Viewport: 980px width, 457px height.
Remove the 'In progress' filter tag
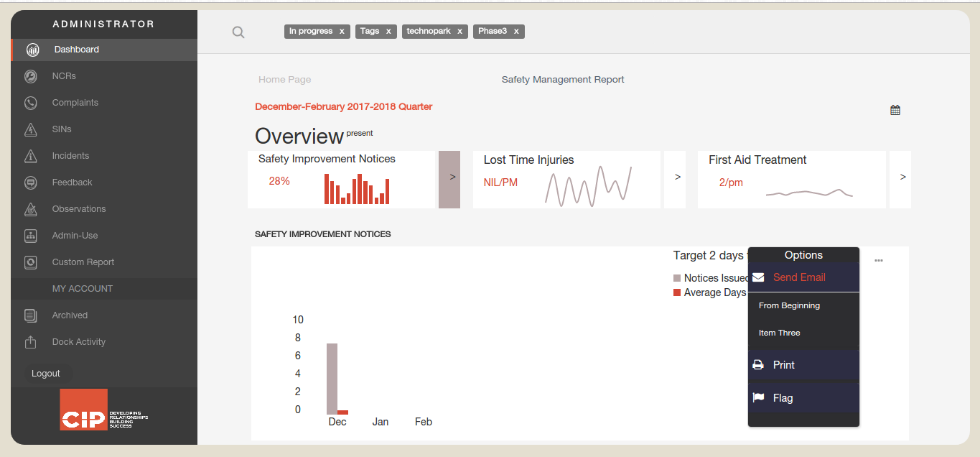coord(342,32)
